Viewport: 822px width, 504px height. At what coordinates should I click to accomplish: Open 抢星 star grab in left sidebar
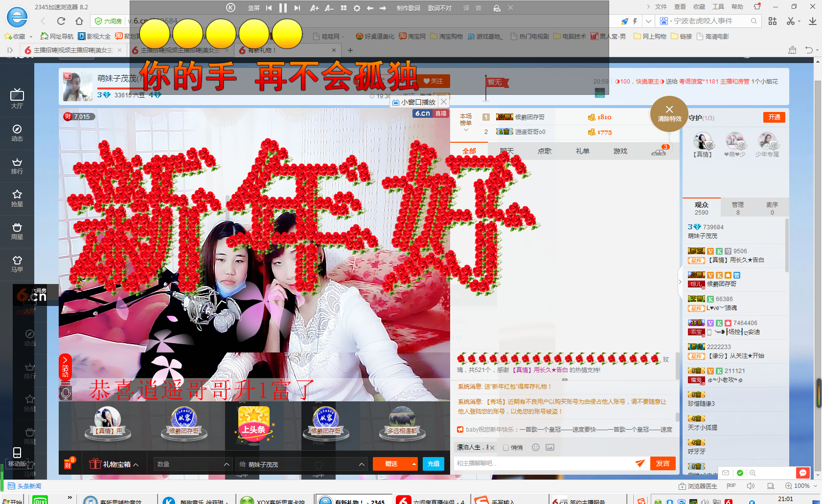point(17,198)
